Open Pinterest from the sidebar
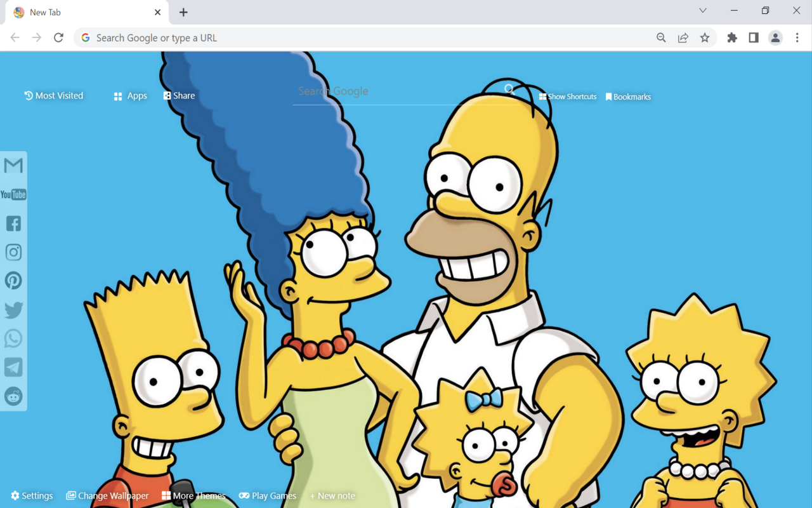812x508 pixels. (x=13, y=280)
